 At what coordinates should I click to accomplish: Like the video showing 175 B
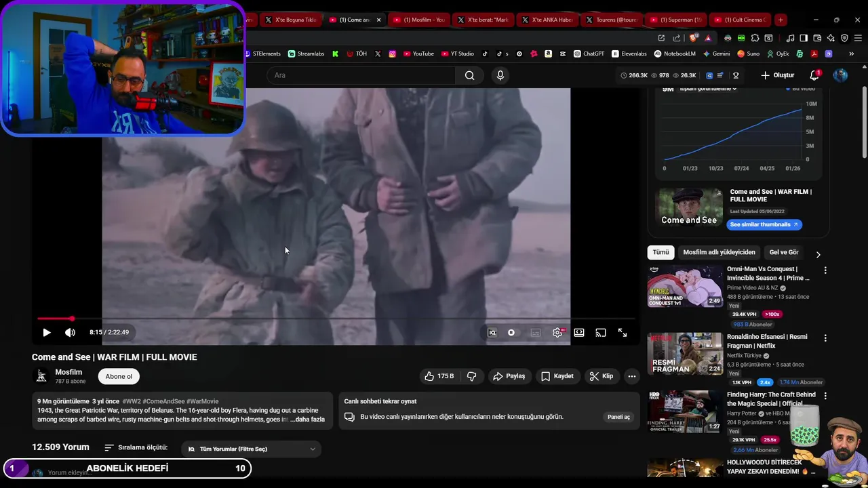click(x=439, y=376)
